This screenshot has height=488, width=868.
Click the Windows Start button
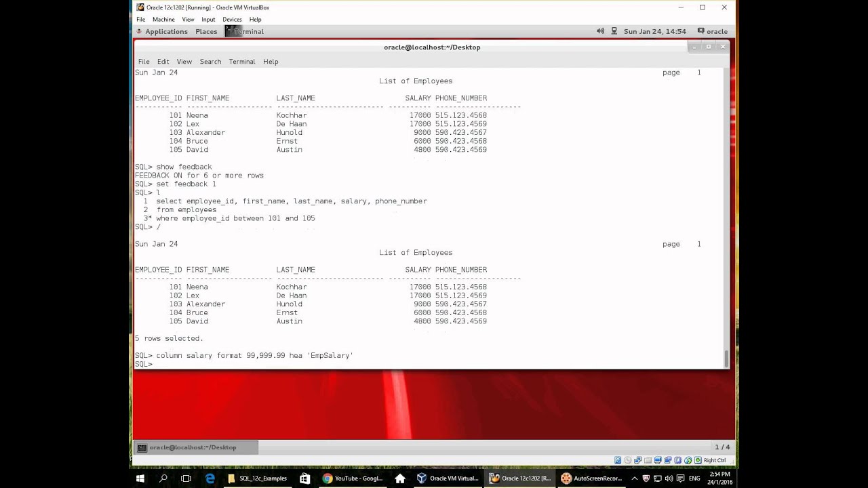(140, 479)
